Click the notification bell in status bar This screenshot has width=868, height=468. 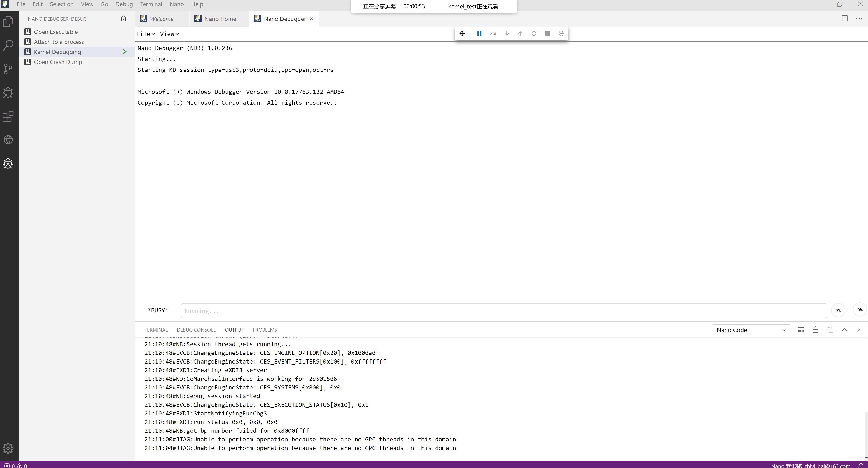861,465
